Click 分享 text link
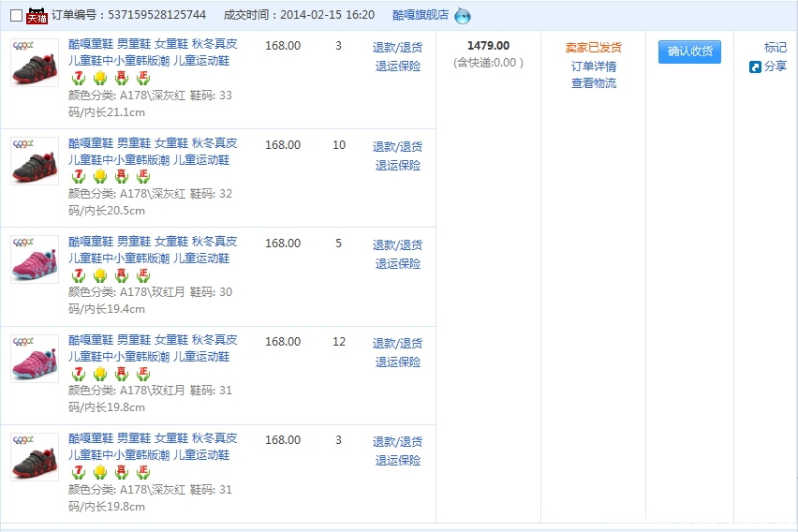 tap(776, 66)
